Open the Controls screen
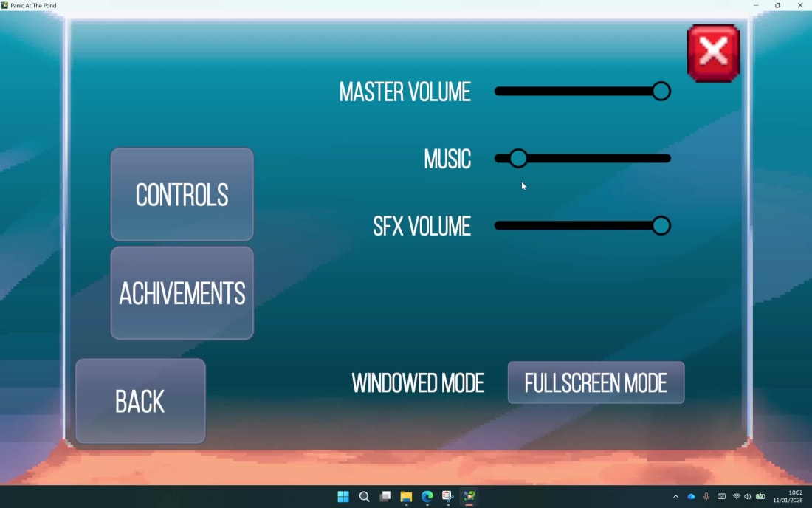This screenshot has height=508, width=812. (x=182, y=194)
